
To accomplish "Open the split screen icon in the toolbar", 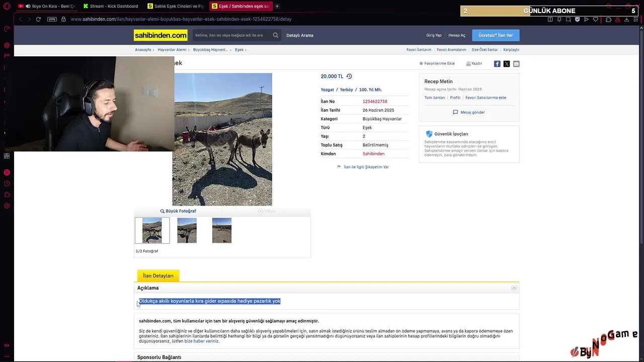I will click(550, 19).
